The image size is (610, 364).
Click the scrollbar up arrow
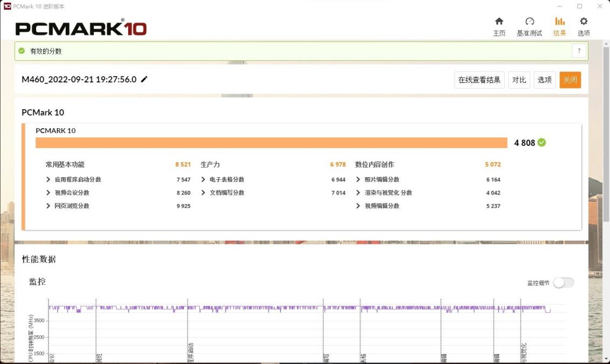click(606, 44)
